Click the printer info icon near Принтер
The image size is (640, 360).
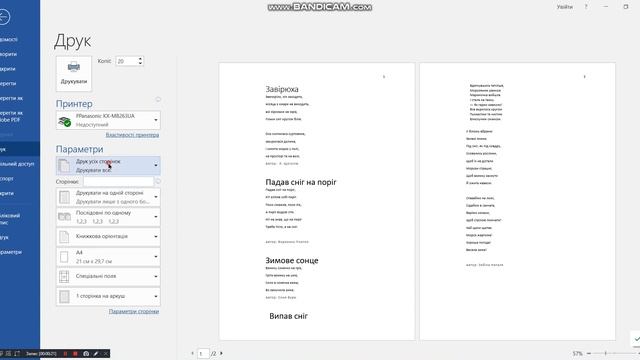[158, 100]
